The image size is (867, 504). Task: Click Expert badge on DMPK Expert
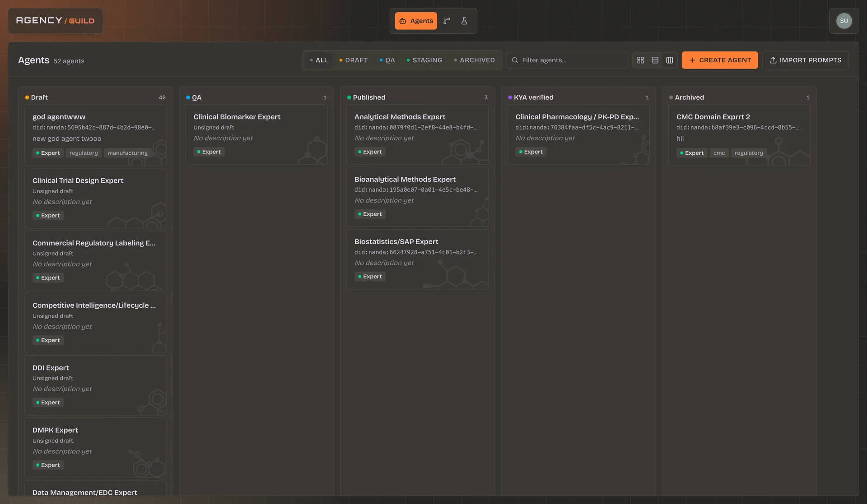pos(48,465)
